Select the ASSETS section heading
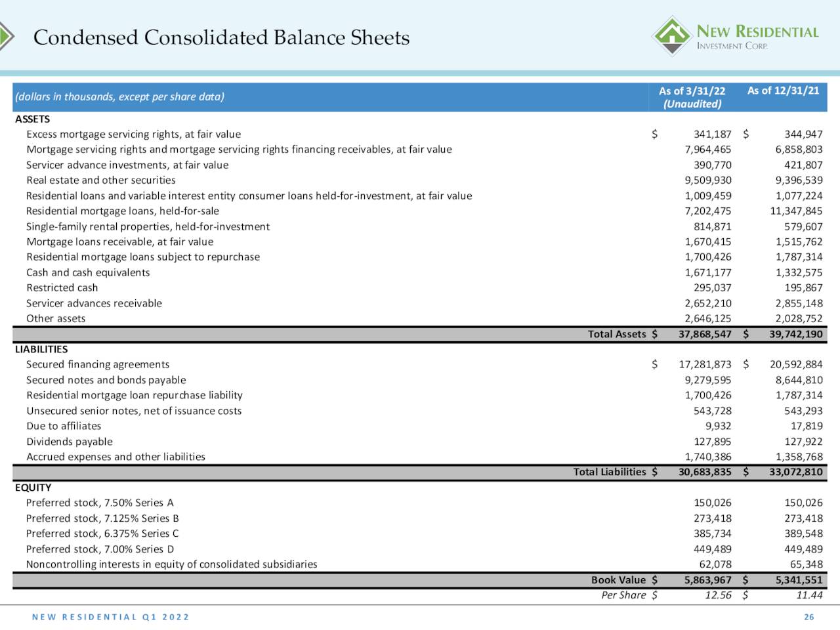The image size is (840, 630). [x=33, y=119]
